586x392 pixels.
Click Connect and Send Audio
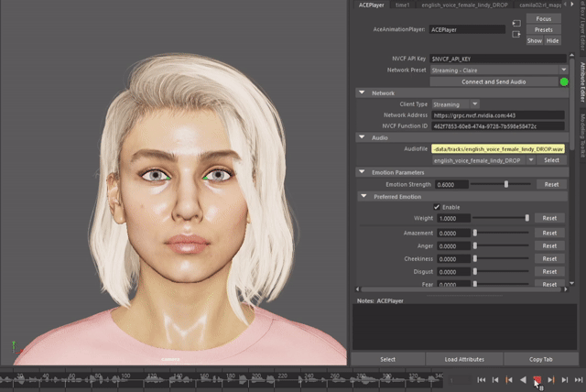point(494,82)
